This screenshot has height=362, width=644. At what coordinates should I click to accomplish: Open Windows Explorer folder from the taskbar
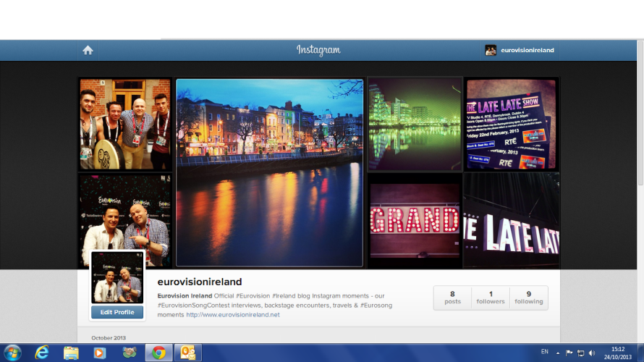[71, 353]
